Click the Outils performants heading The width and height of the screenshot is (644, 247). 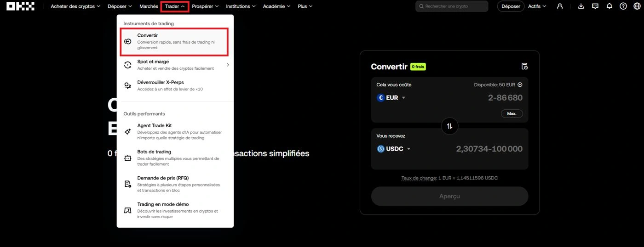(144, 114)
